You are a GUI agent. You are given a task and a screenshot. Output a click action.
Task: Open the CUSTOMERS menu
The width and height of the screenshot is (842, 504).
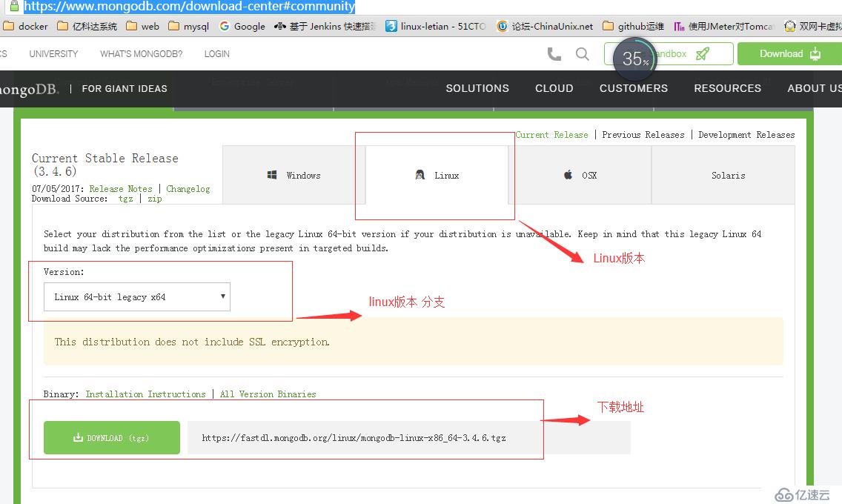(x=634, y=88)
